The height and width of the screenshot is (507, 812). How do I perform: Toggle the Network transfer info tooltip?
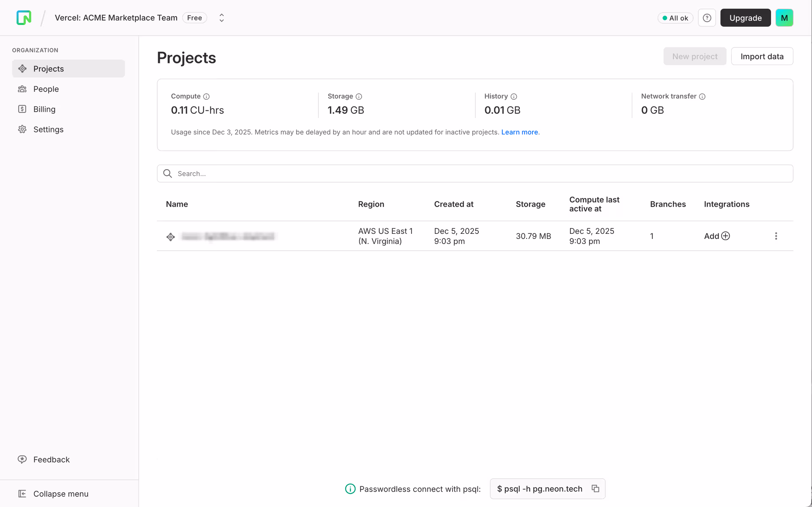[x=702, y=96]
